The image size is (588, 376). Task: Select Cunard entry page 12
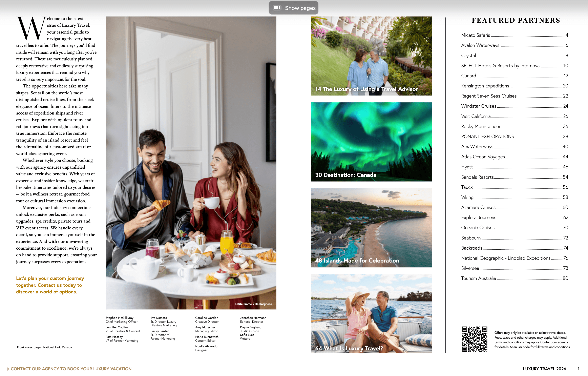click(x=514, y=76)
